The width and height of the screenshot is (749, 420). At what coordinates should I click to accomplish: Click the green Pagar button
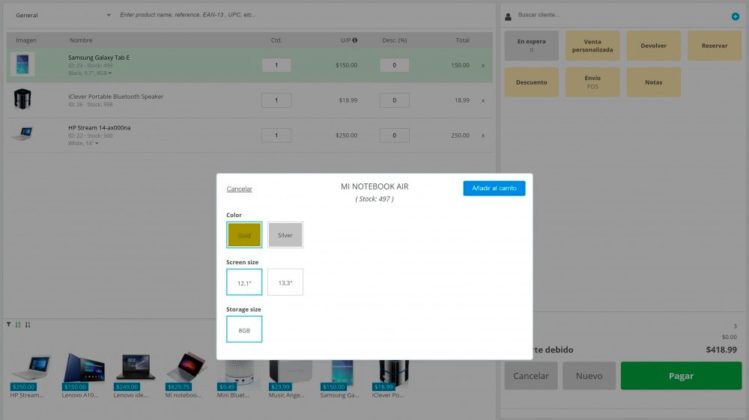(x=681, y=376)
